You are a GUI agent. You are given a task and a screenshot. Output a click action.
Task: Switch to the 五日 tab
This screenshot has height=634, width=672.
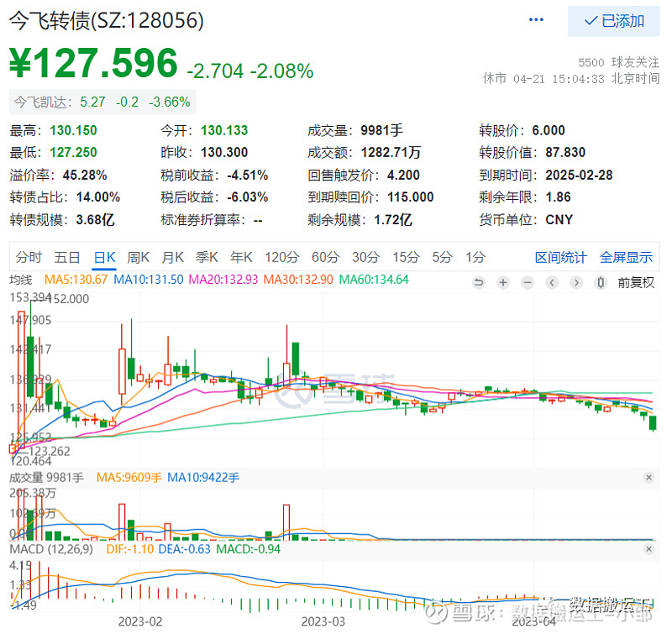[67, 258]
